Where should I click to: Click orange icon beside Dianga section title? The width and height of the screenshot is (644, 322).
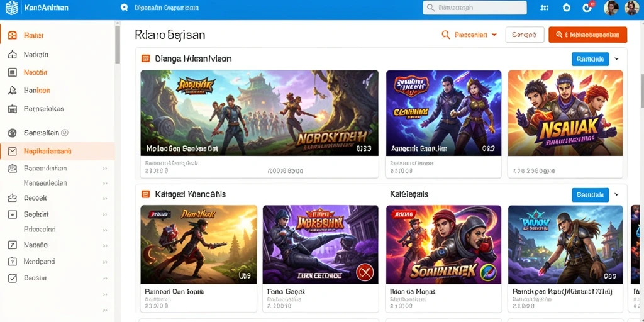(145, 58)
